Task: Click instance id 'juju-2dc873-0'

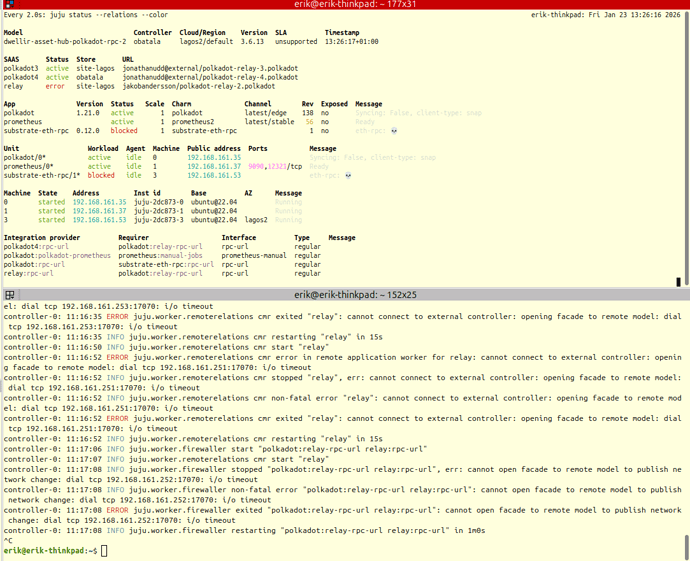Action: (x=158, y=202)
